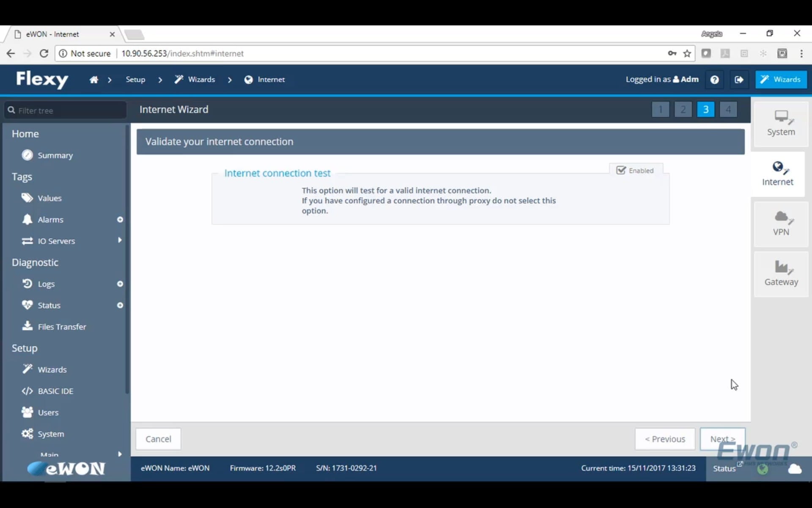Go to wizard step 4
The width and height of the screenshot is (812, 508).
point(728,109)
